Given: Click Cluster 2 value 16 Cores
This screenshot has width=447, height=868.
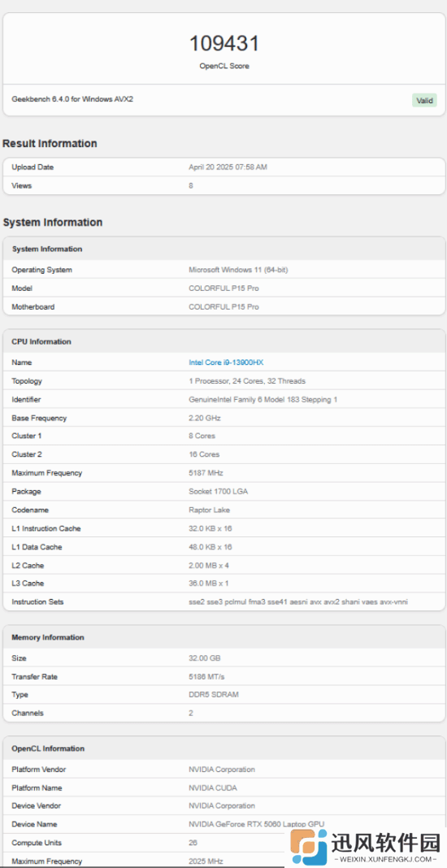Looking at the screenshot, I should click(204, 454).
